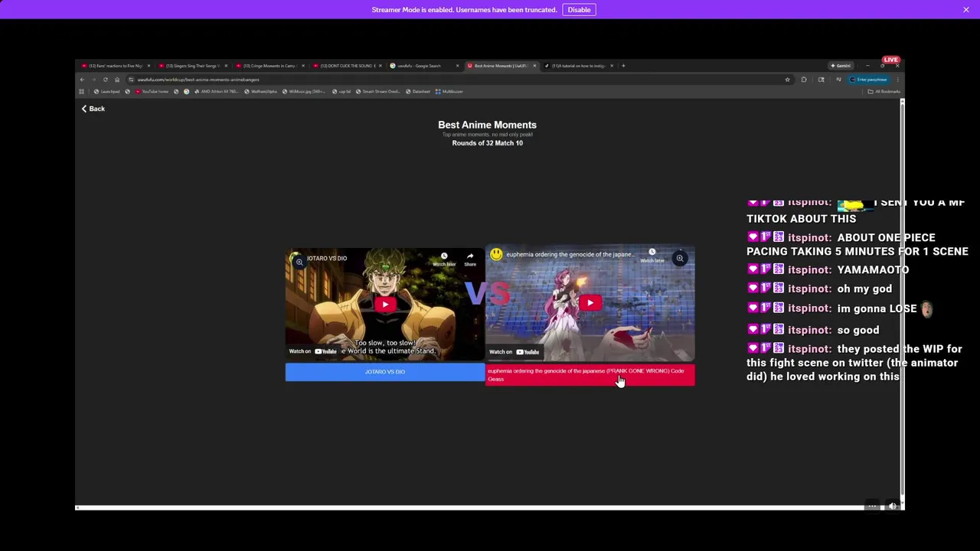The height and width of the screenshot is (551, 980).
Task: Open smiley channel avatar on euphemia video
Action: click(496, 254)
